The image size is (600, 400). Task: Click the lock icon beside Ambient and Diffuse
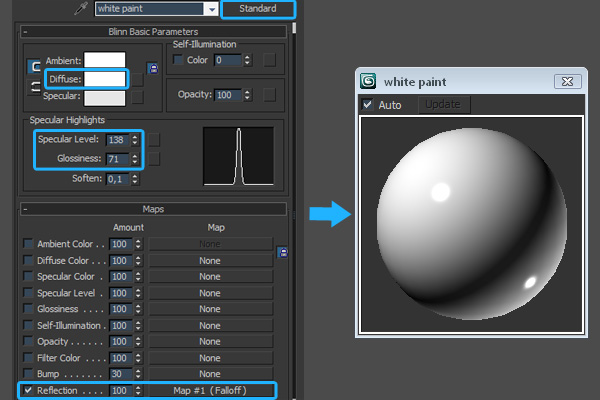153,68
